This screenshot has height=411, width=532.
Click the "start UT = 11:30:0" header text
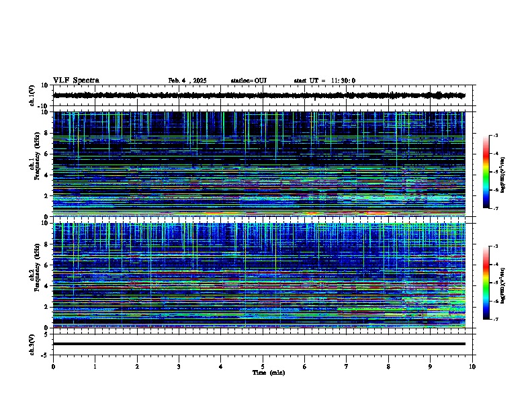coord(324,81)
